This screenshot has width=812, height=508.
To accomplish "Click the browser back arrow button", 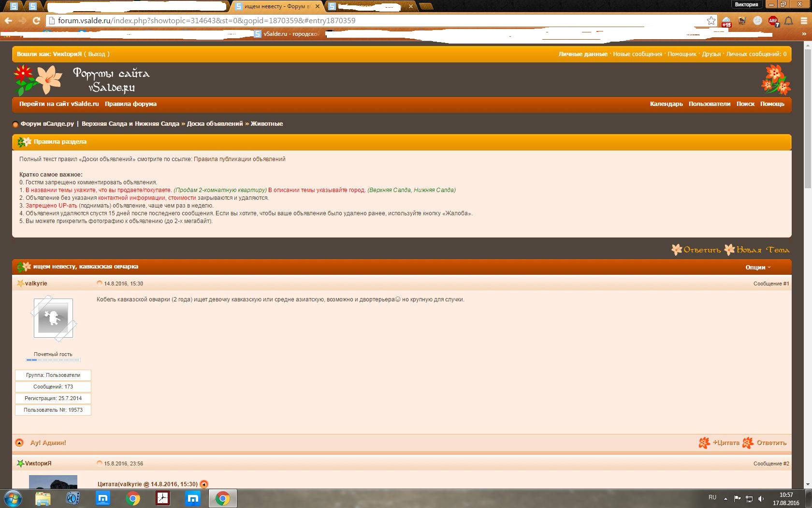I will coord(8,20).
